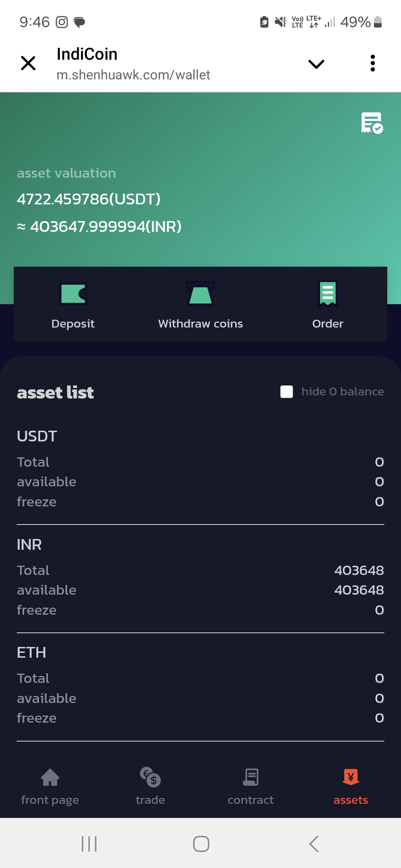Select the assets yen icon

pyautogui.click(x=351, y=777)
